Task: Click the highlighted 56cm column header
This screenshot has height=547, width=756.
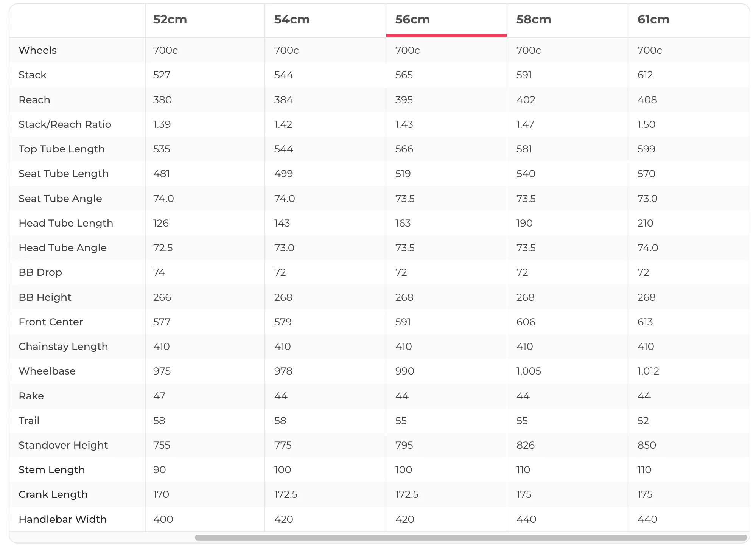Action: click(x=412, y=19)
